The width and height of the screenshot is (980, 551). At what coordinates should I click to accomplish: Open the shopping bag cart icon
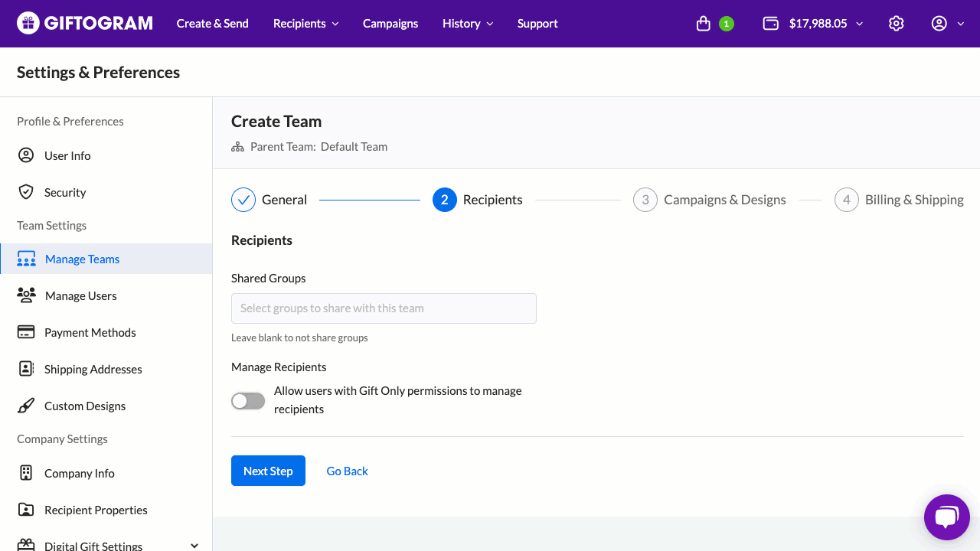point(704,24)
